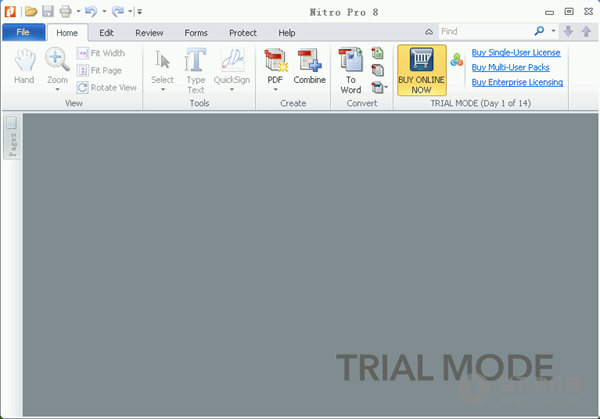Switch to the Edit tab
The width and height of the screenshot is (600, 419).
106,33
